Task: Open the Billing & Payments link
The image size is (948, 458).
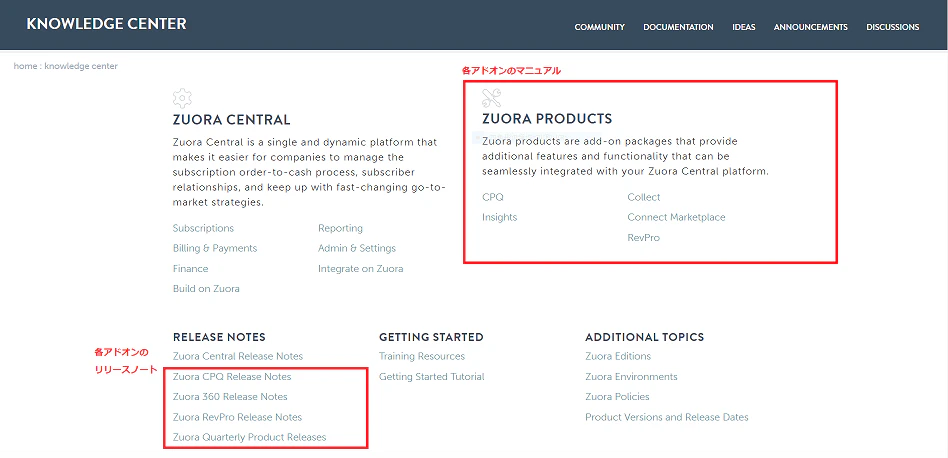Action: coord(215,248)
